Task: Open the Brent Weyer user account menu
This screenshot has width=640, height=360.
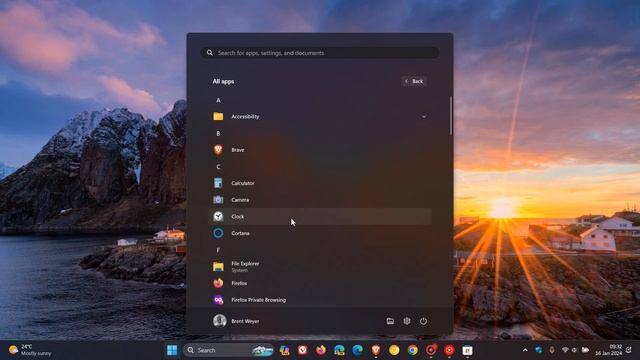Action: coord(236,321)
